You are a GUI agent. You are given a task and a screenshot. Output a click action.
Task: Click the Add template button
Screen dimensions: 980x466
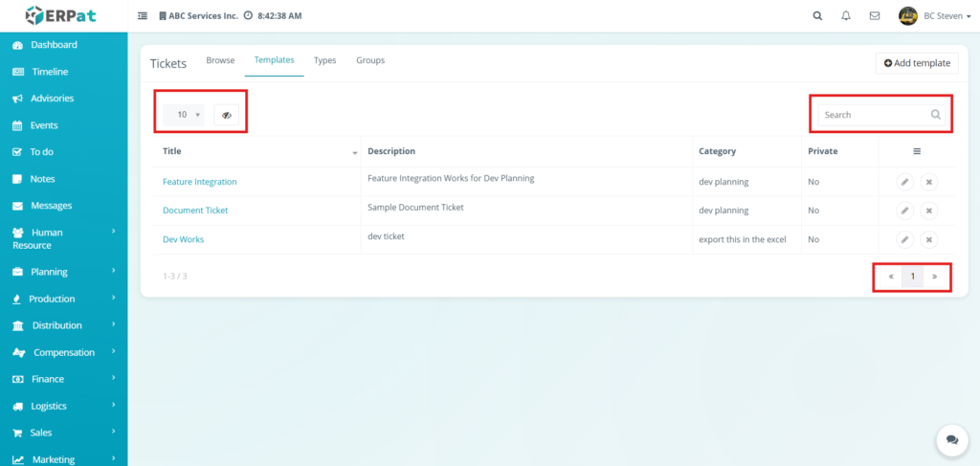917,63
